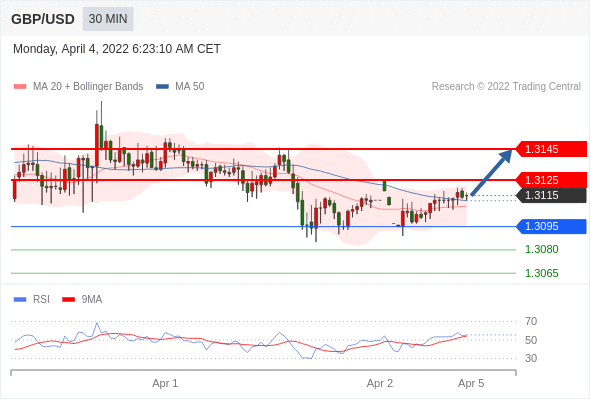The image size is (590, 400).
Task: Toggle the MA 50 legend label
Action: pos(190,87)
